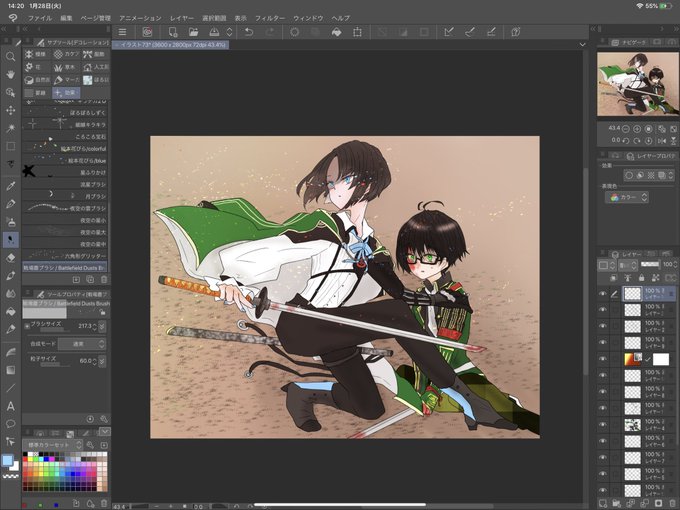Delete layer with trash icon in the Layer panel
Screen dimensions: 680x510
[671, 503]
